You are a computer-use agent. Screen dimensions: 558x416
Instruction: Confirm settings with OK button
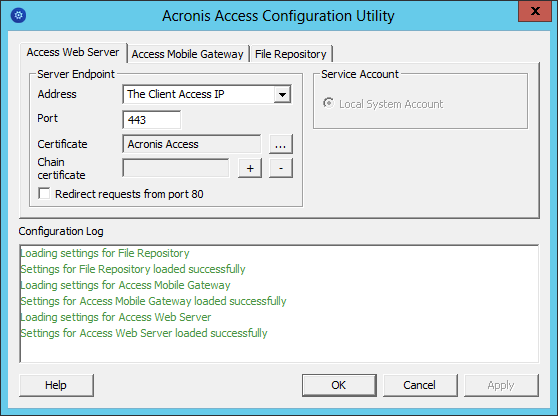click(339, 385)
